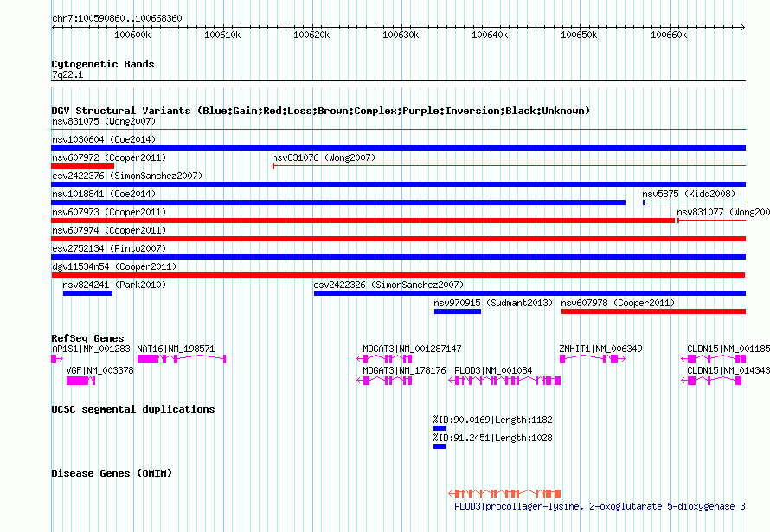
Task: Click the MOGAT3 NM_001287147 gene glyph
Action: tap(386, 359)
